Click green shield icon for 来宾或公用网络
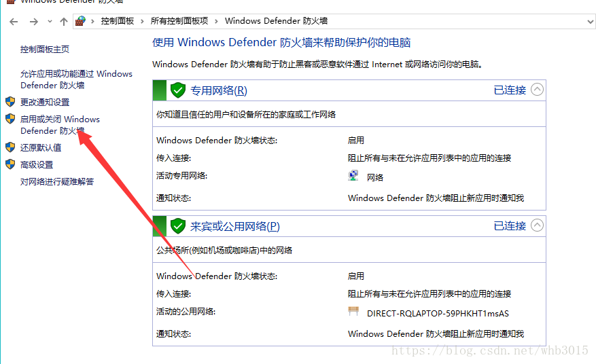Screen dimensions: 596x364 (177, 226)
